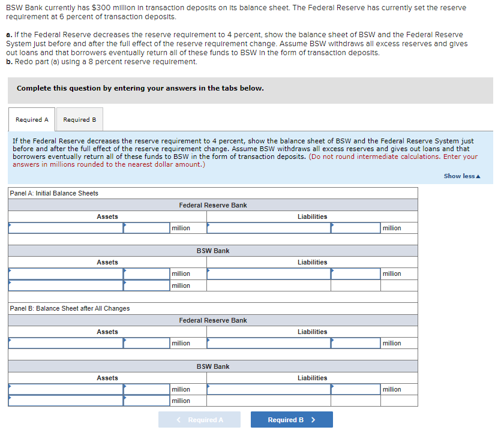
Task: Open Panel A BSW Bank second asset name field
Action: [66, 285]
